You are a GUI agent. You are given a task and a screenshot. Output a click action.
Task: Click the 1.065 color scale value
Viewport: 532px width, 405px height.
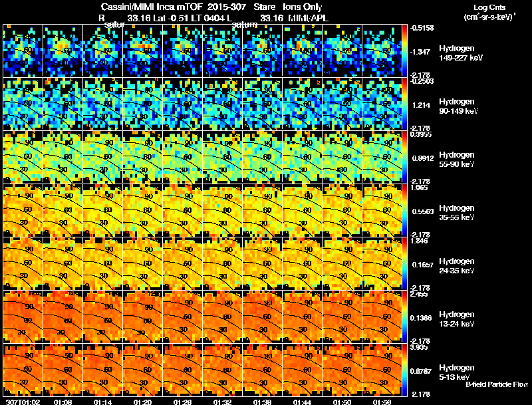point(419,188)
